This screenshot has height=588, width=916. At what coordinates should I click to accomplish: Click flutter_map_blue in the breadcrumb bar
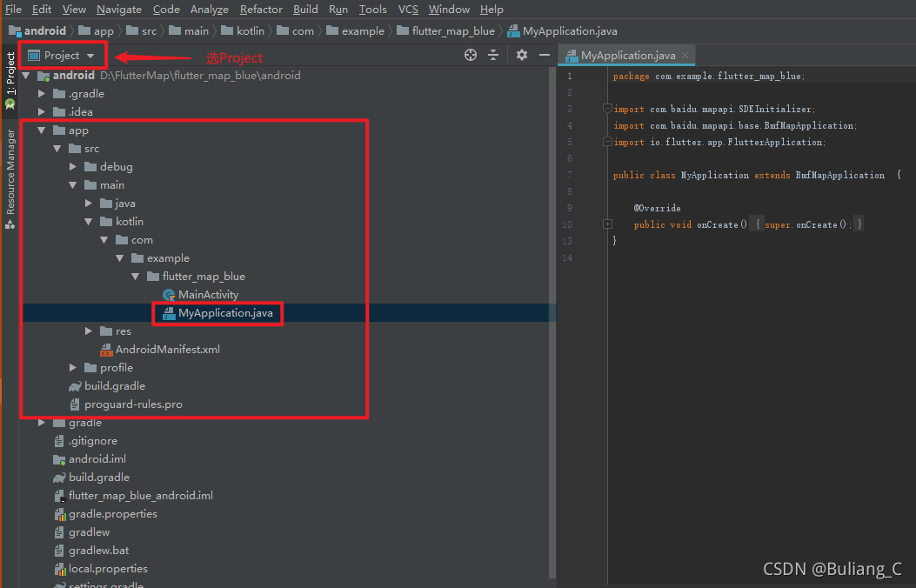[x=452, y=31]
